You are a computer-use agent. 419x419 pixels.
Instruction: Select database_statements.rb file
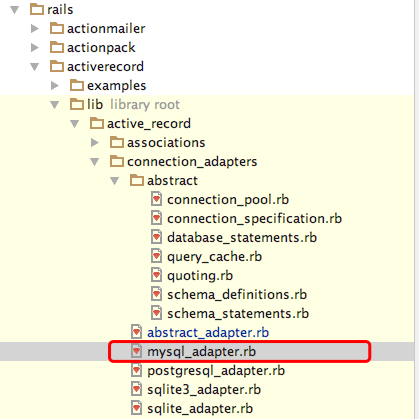tap(242, 238)
